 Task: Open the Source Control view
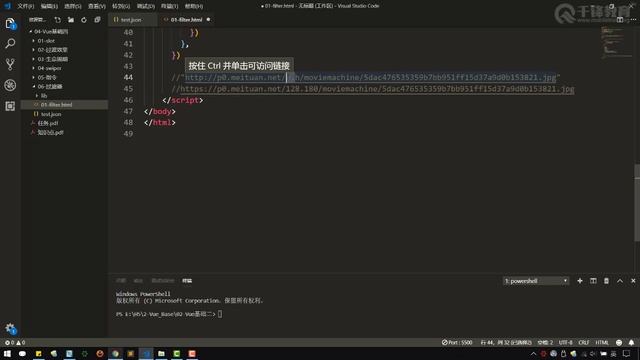[10, 64]
